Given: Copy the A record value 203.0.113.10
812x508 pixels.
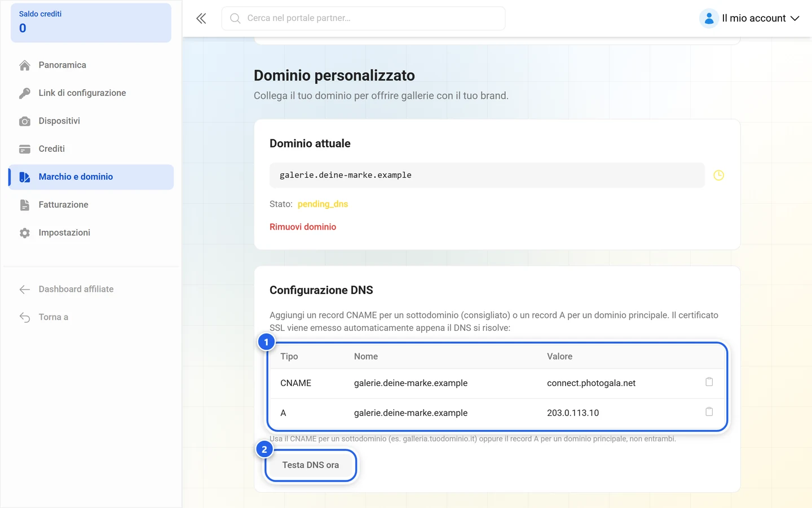Looking at the screenshot, I should pyautogui.click(x=709, y=412).
